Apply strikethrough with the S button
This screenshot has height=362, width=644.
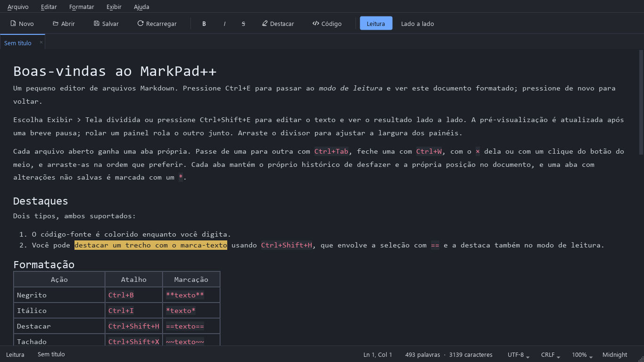[x=243, y=24]
